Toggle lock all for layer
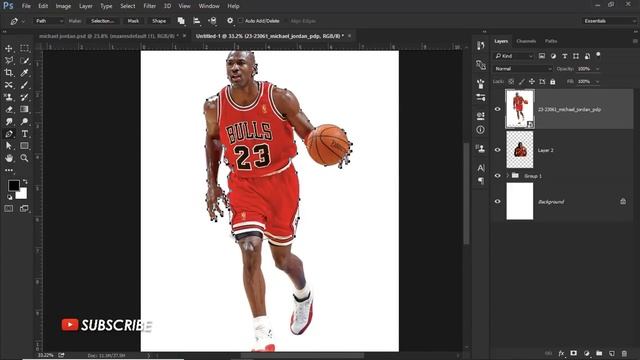 pos(553,82)
